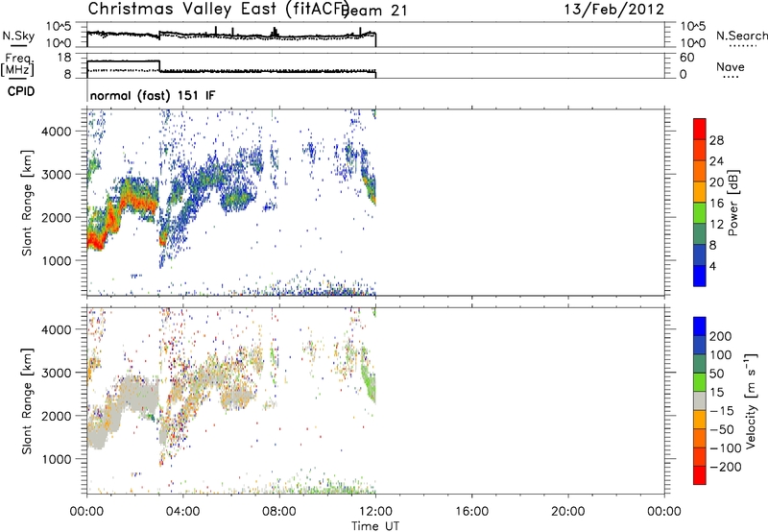Viewport: 768px width, 532px height.
Task: Click the 'N.Search' legend label
Action: tap(742, 36)
